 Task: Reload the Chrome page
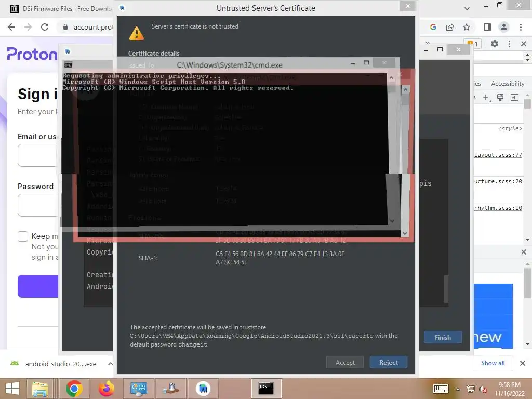click(x=45, y=27)
